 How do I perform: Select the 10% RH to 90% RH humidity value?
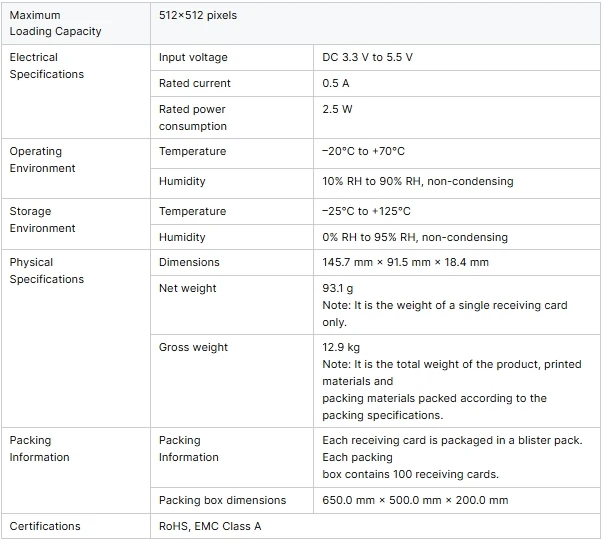click(418, 181)
